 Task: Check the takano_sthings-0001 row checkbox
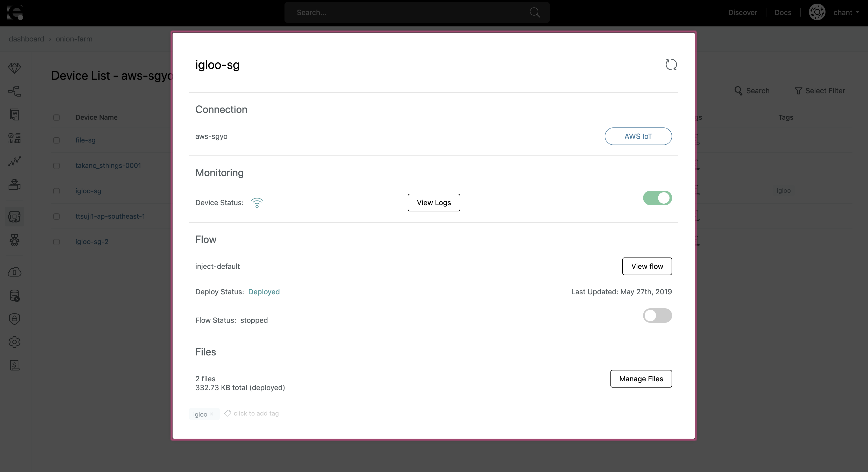click(x=56, y=166)
